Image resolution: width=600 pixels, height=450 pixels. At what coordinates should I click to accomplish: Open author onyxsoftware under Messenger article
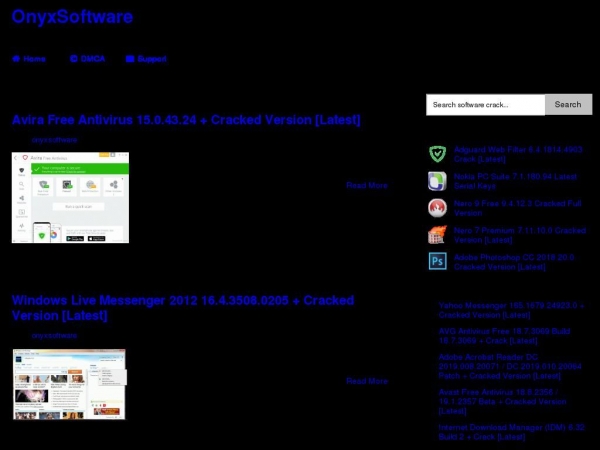coord(54,336)
